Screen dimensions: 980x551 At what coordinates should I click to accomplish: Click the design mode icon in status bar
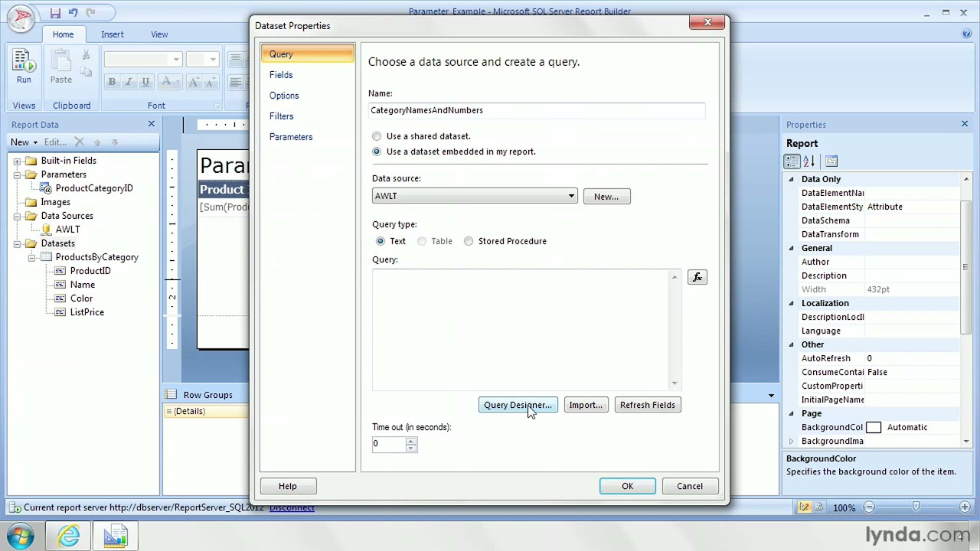pos(805,507)
